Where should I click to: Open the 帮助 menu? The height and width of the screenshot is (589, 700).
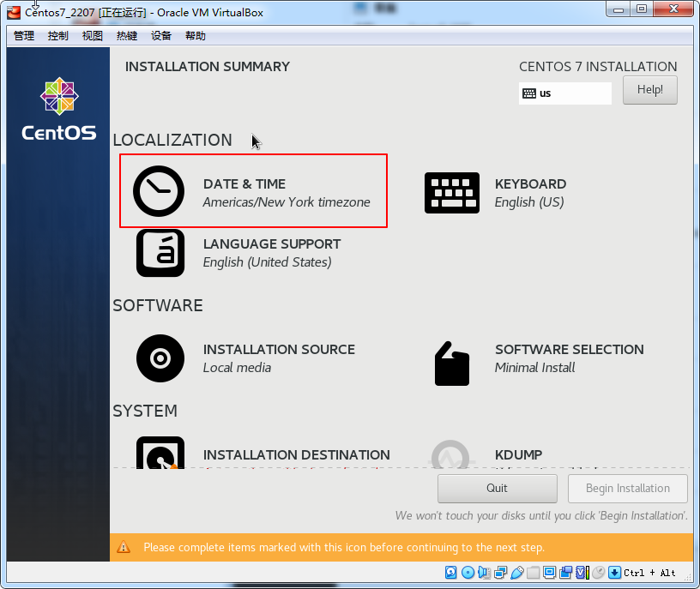coord(196,36)
